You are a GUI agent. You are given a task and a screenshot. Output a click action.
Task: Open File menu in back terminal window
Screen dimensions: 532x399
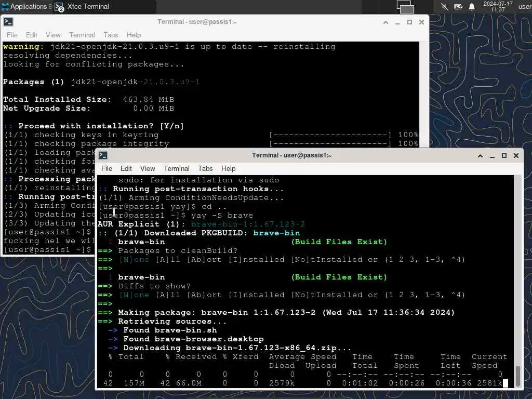(12, 35)
